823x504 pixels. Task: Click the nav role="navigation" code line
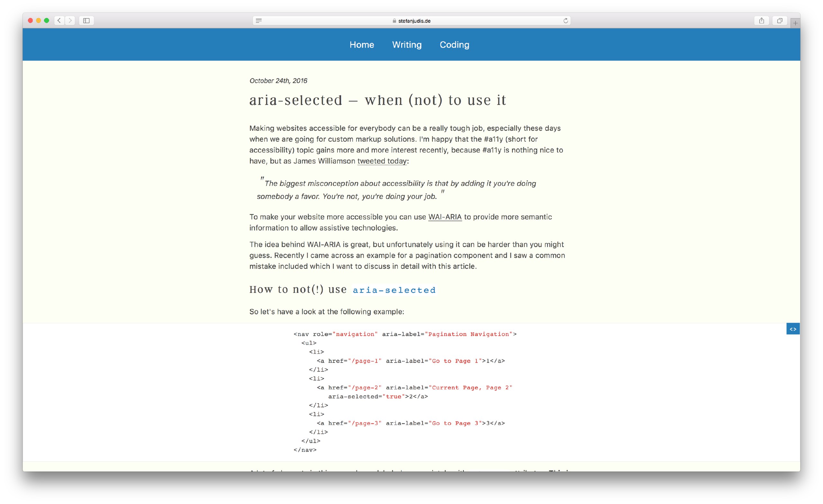[405, 334]
